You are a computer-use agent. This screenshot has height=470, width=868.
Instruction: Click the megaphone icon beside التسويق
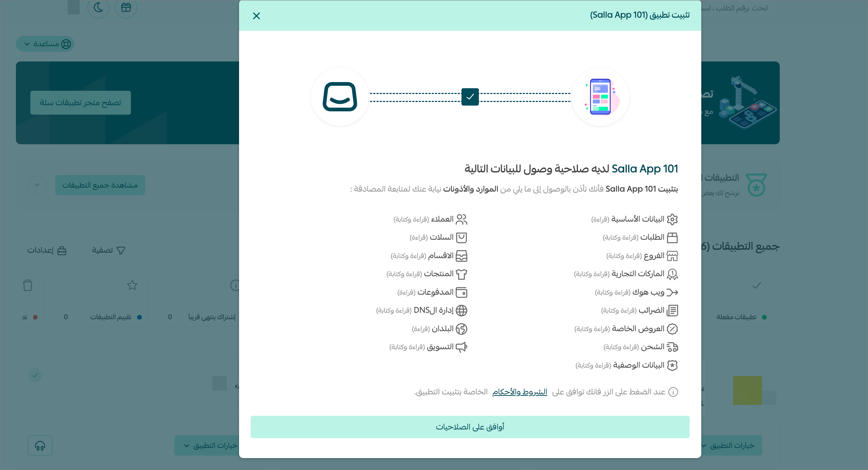pyautogui.click(x=461, y=347)
